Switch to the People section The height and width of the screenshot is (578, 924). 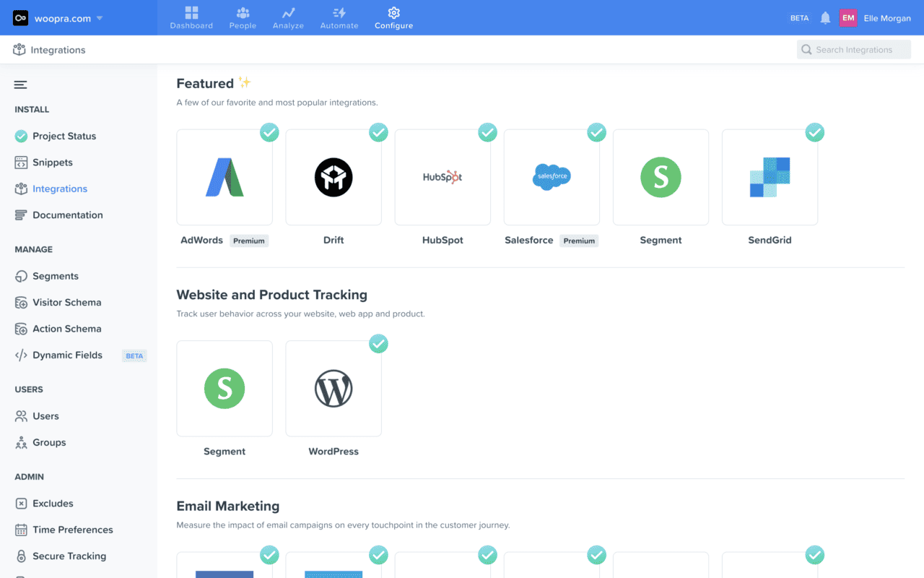tap(243, 17)
